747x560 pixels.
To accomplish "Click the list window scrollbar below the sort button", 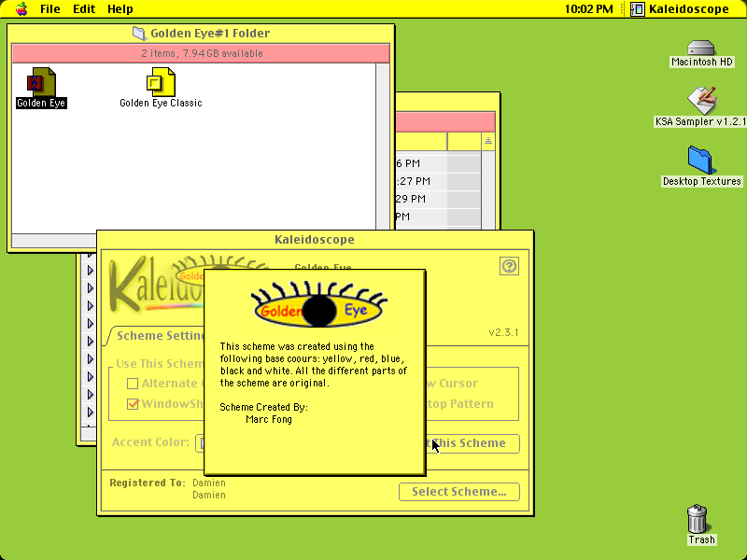I will pyautogui.click(x=488, y=190).
